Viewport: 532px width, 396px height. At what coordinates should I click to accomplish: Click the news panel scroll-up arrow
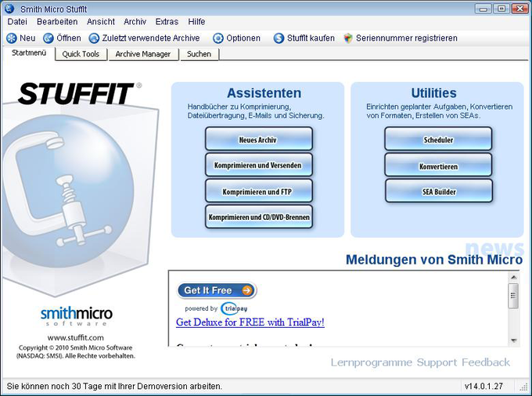(514, 277)
